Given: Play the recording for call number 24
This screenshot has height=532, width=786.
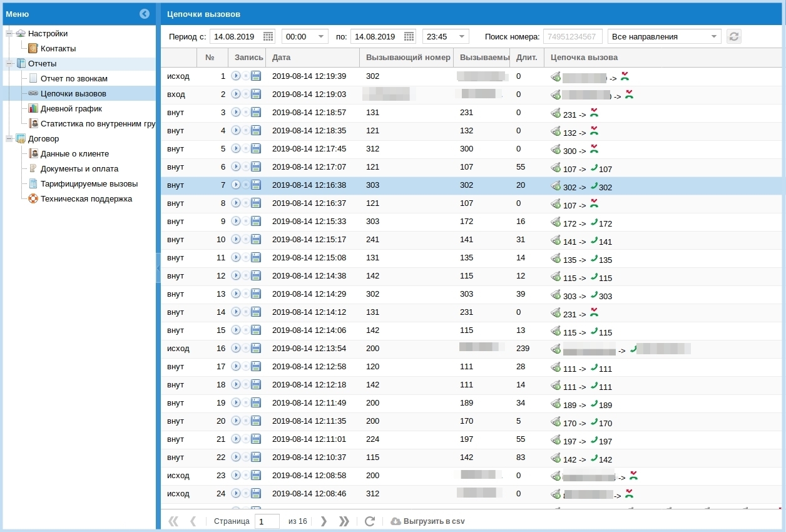Looking at the screenshot, I should 236,493.
